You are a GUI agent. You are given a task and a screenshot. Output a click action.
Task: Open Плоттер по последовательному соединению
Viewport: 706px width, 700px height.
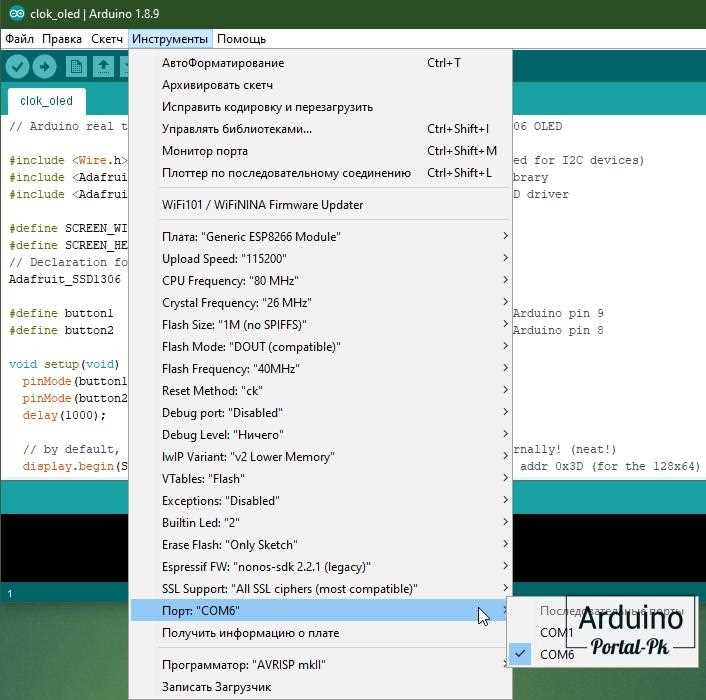pos(321,173)
